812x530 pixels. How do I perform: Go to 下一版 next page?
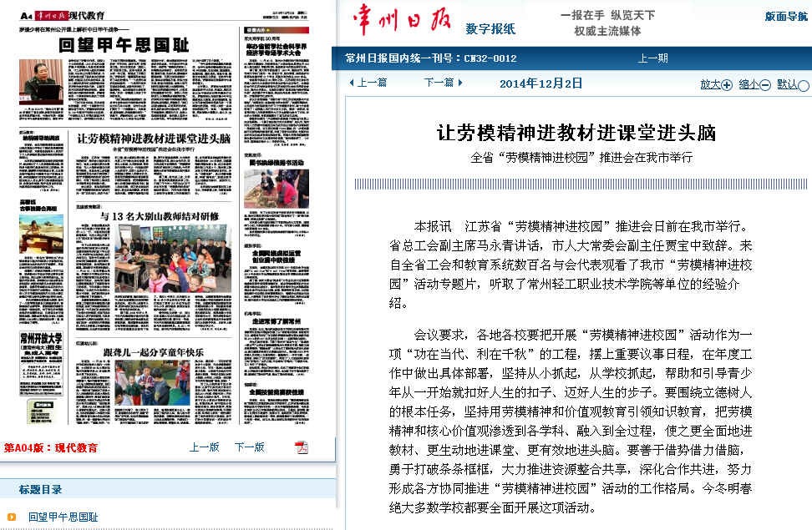tap(249, 447)
